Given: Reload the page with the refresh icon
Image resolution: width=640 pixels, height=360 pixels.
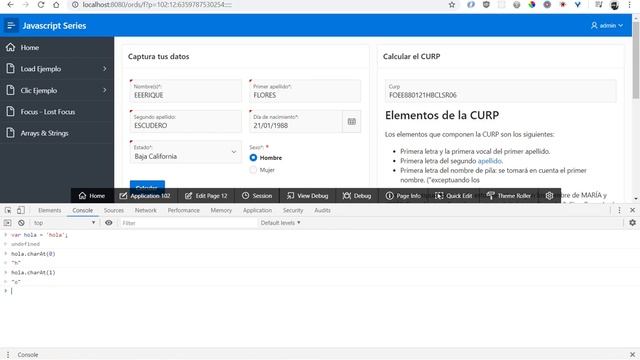Looking at the screenshot, I should pyautogui.click(x=41, y=5).
